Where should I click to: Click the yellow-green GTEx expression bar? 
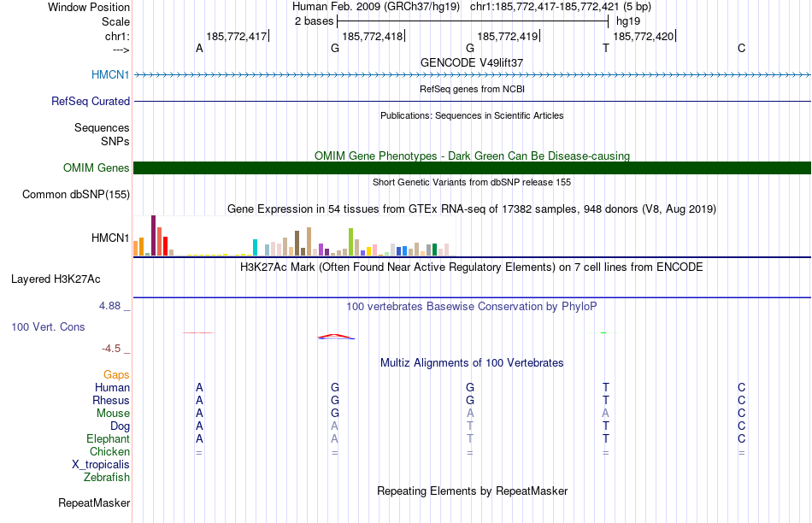click(350, 242)
